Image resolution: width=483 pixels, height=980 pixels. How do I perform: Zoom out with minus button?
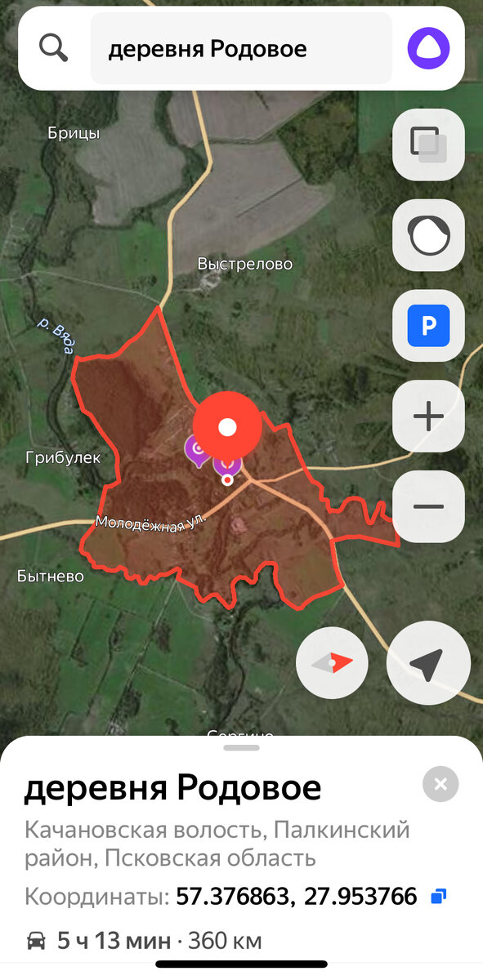click(428, 507)
